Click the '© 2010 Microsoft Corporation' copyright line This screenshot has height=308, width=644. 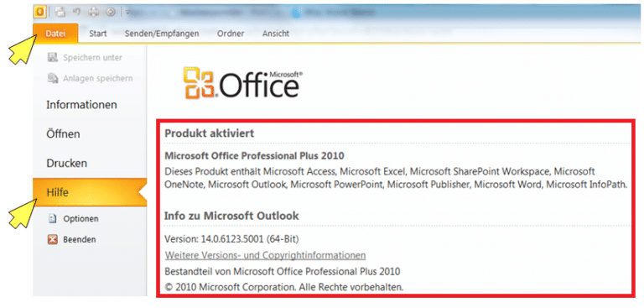pos(284,287)
